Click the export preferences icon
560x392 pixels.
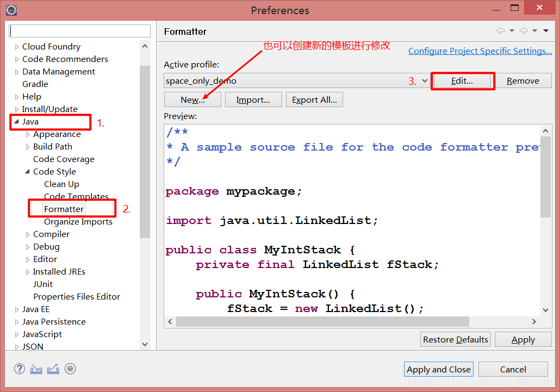pyautogui.click(x=53, y=369)
